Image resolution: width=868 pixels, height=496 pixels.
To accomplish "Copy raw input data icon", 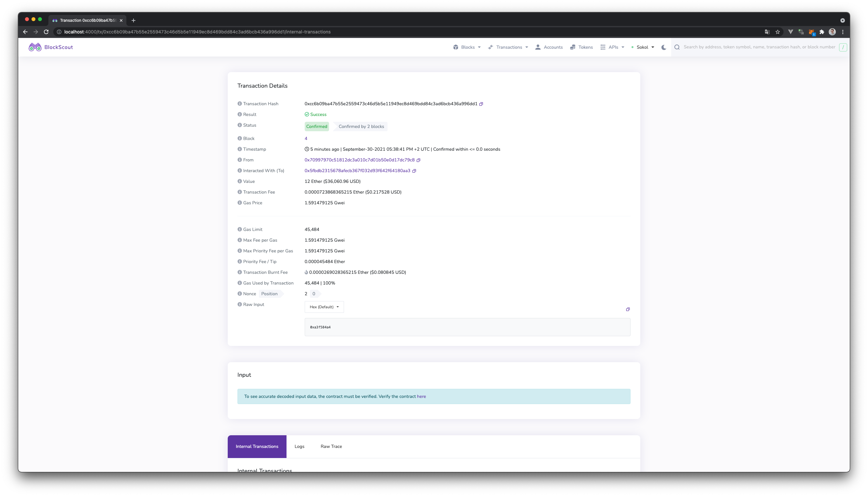I will [628, 309].
